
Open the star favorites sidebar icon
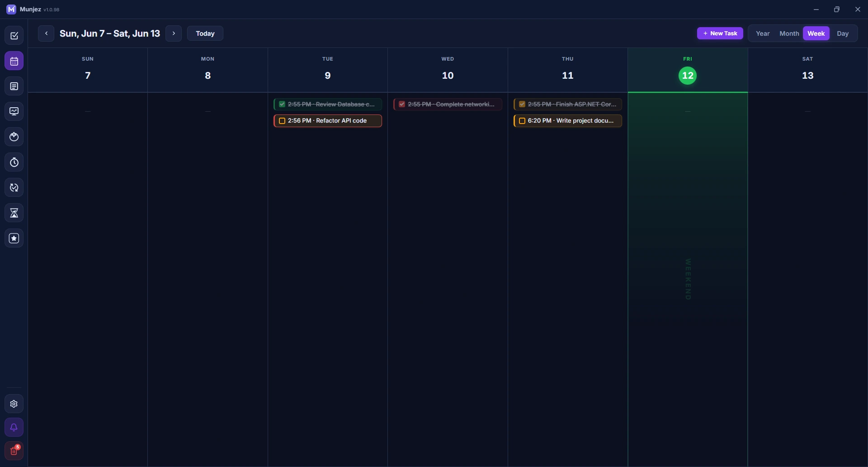point(14,238)
